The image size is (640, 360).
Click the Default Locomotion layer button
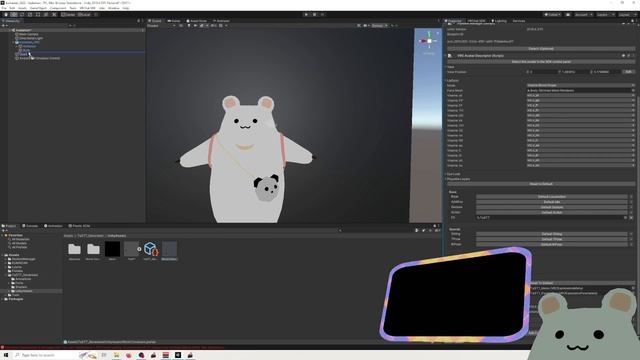(551, 197)
